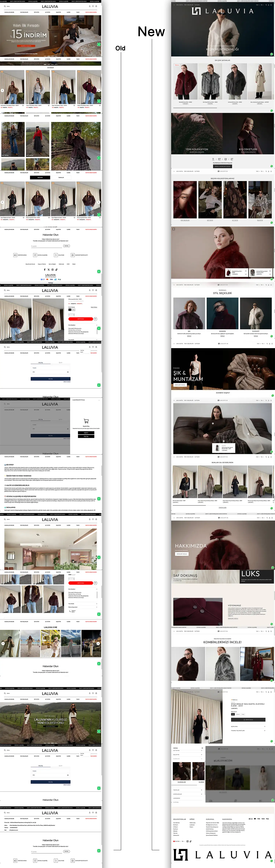Expand YIKAMA TALİMATLARI section on new product page
This screenshot has width=275, height=868.
[x=248, y=731]
